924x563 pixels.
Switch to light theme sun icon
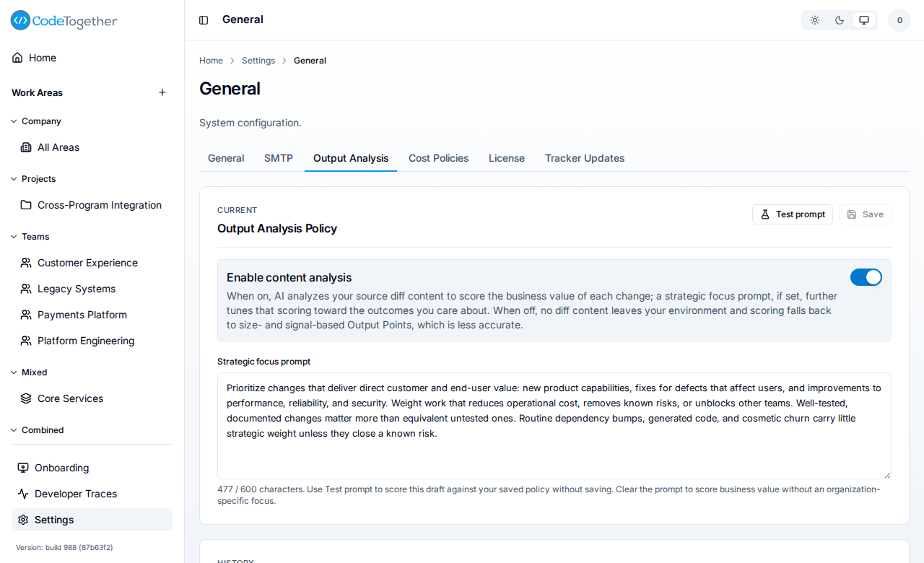815,20
